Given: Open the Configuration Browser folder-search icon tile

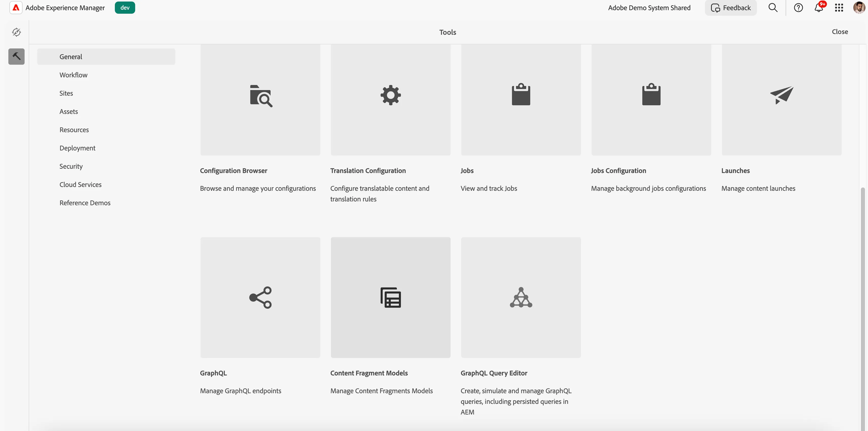Looking at the screenshot, I should [x=260, y=100].
